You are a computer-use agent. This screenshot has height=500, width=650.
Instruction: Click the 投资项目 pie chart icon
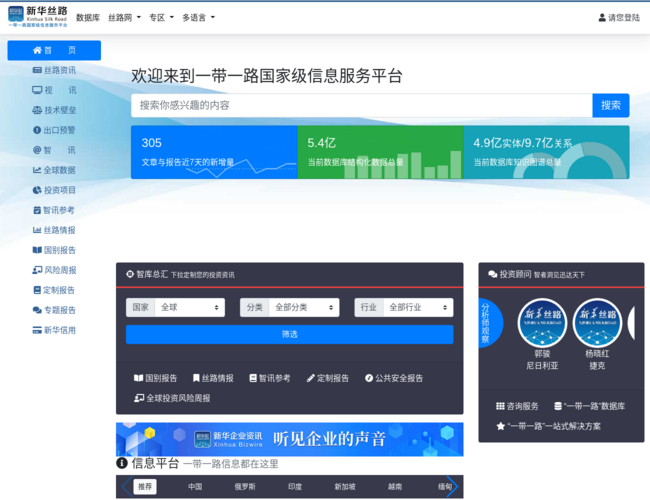tap(37, 190)
